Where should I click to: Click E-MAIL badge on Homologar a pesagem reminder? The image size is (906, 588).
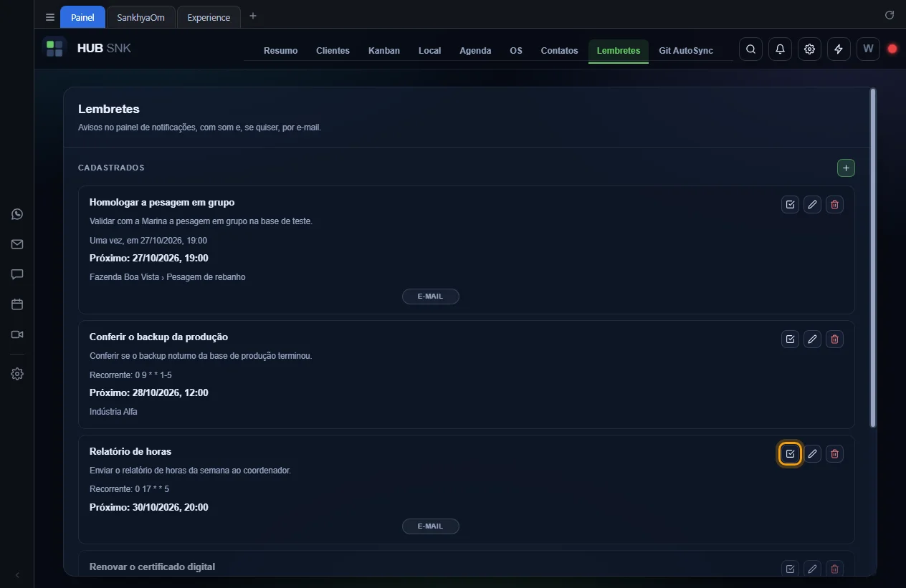[x=430, y=297]
